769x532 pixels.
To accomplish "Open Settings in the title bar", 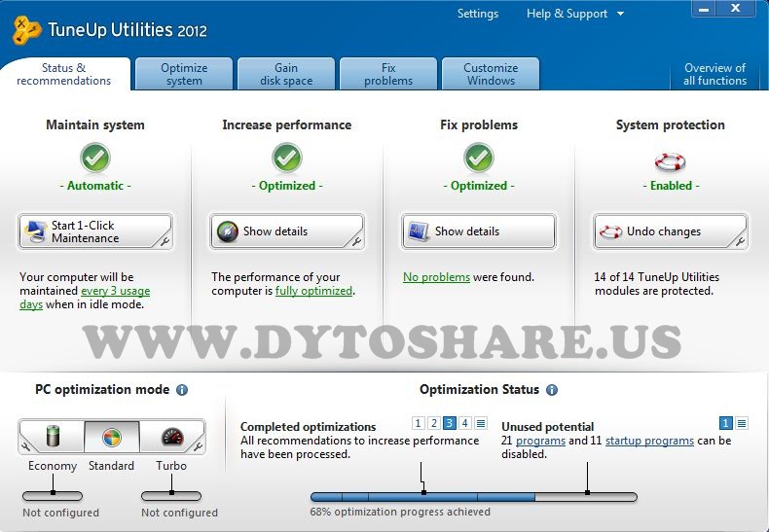I will [478, 14].
